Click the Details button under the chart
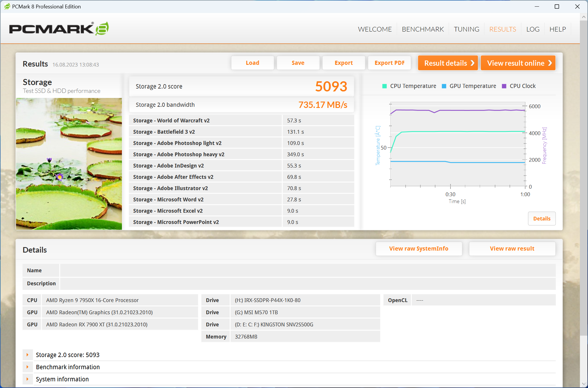The width and height of the screenshot is (588, 388). [542, 218]
